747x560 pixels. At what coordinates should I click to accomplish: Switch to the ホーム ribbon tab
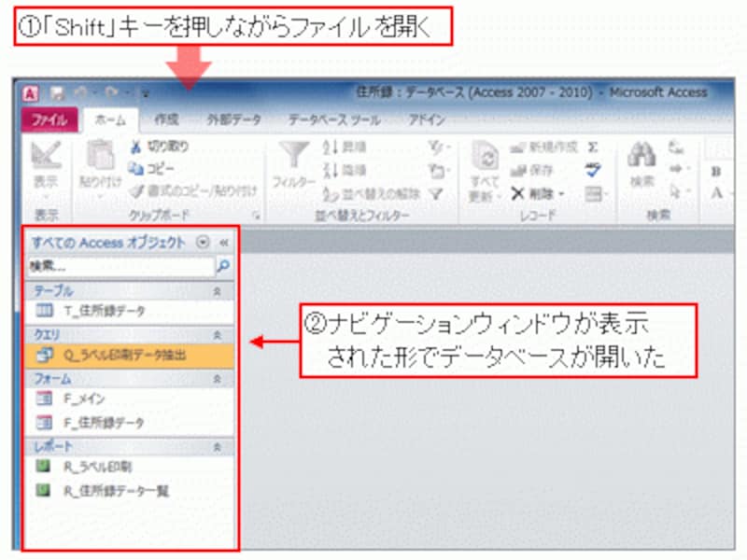[110, 120]
